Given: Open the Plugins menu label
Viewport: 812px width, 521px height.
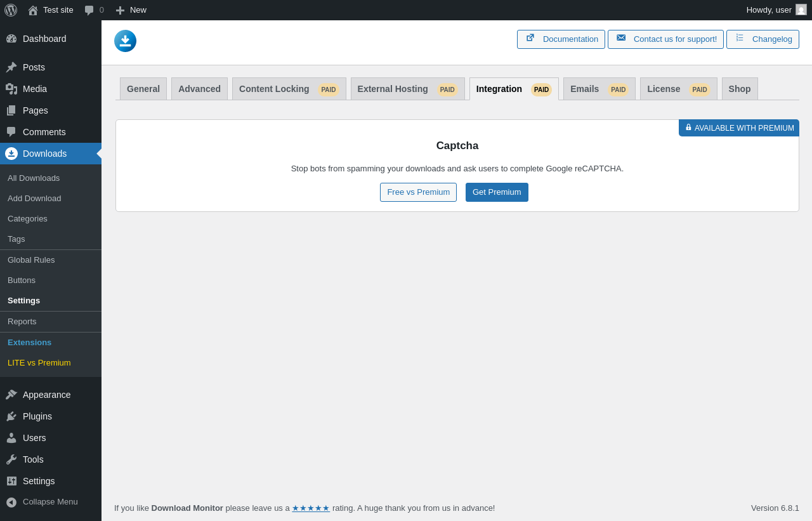Looking at the screenshot, I should [37, 416].
